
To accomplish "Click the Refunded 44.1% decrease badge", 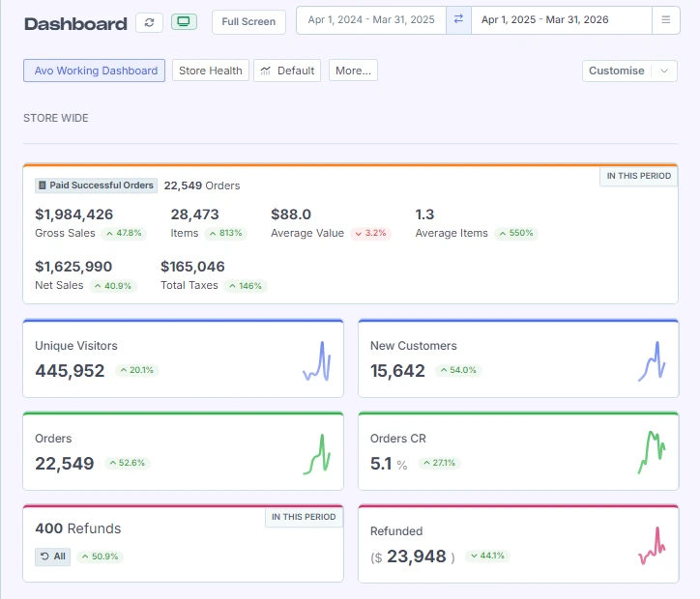I will pyautogui.click(x=487, y=556).
